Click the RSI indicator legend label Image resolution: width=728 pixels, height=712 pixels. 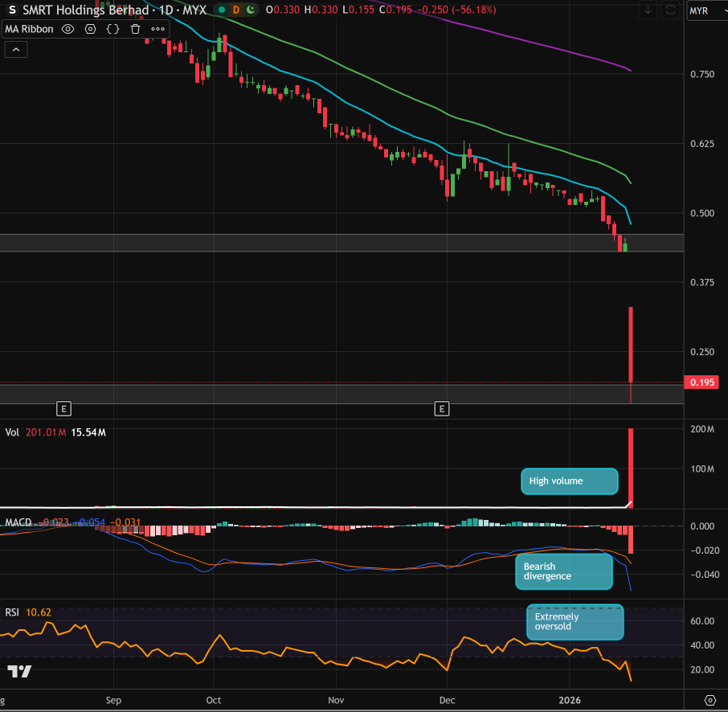click(x=12, y=612)
